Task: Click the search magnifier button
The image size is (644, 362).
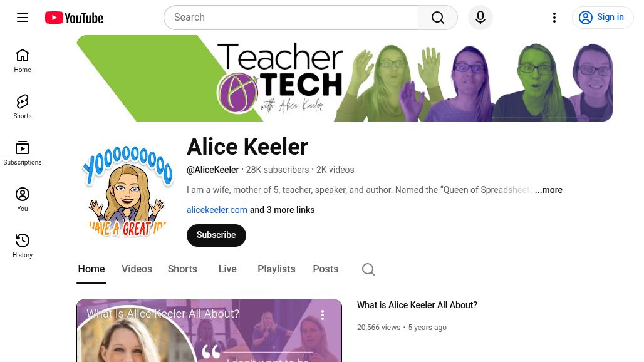Action: pos(438,18)
